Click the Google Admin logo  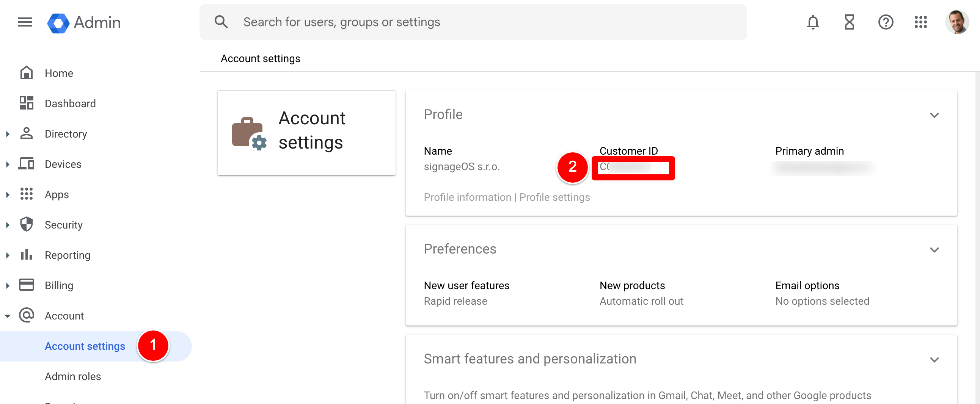(84, 22)
